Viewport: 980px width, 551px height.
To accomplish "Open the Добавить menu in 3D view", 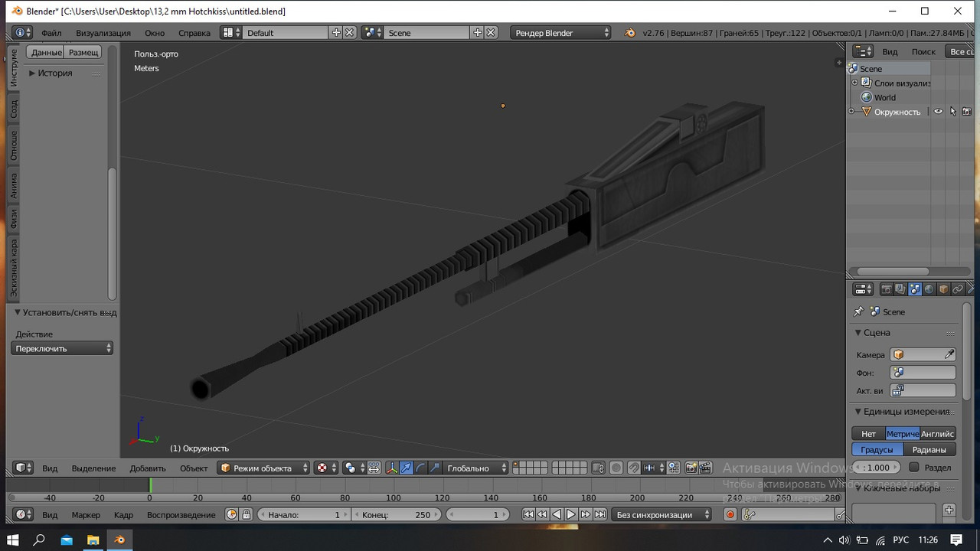I will 148,468.
